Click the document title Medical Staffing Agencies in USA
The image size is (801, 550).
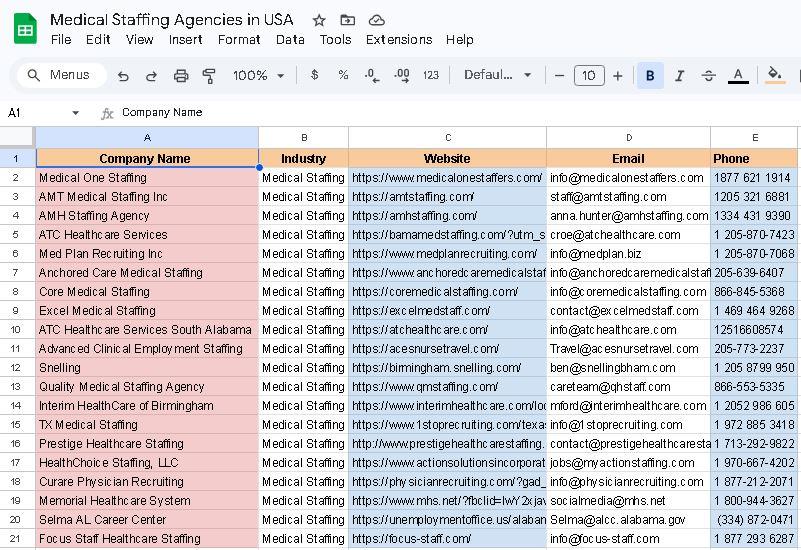[172, 20]
